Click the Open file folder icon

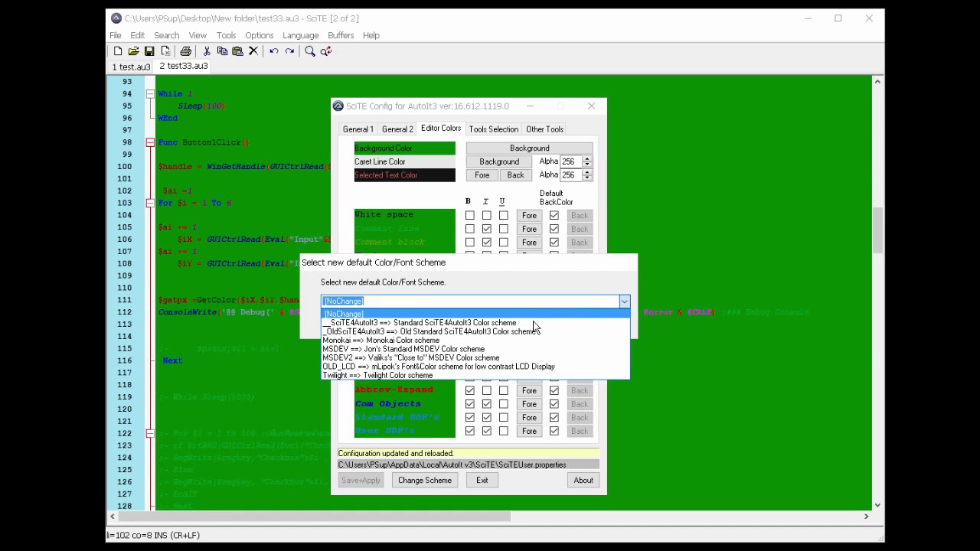[133, 51]
